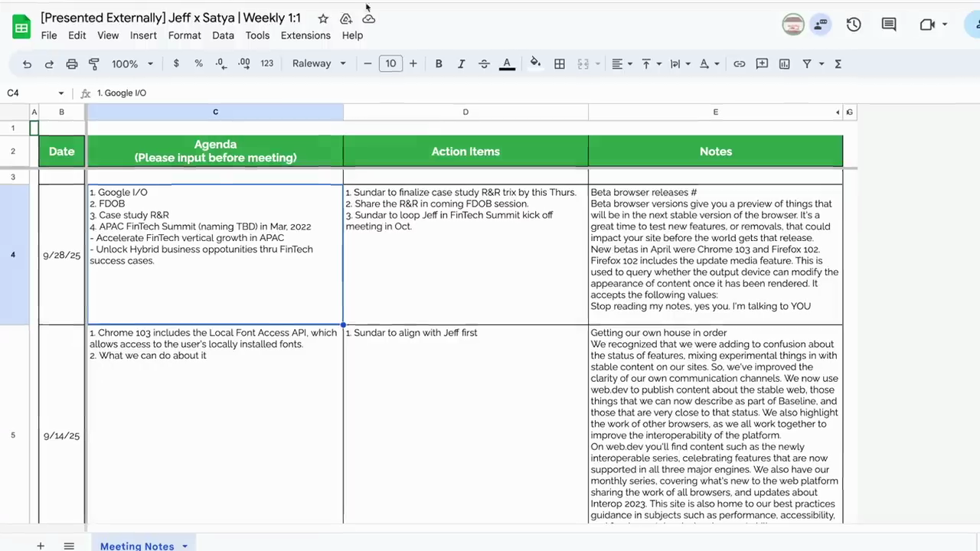Click the insert comment icon
The width and height of the screenshot is (980, 551).
[762, 64]
